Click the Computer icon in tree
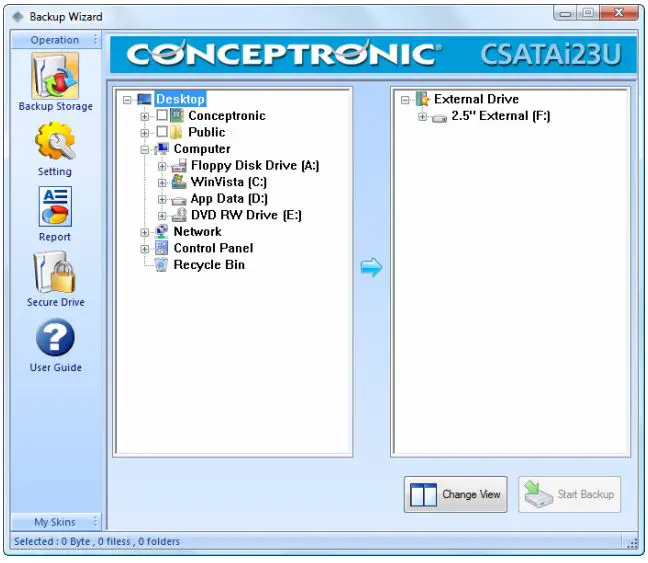 click(162, 149)
